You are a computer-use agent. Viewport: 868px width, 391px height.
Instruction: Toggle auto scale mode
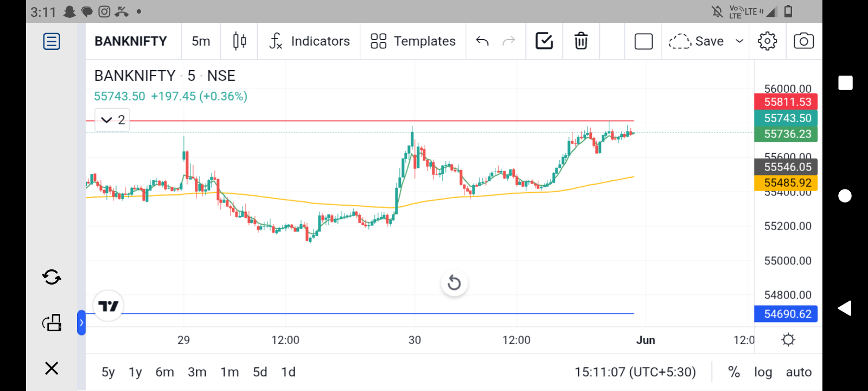click(x=799, y=372)
